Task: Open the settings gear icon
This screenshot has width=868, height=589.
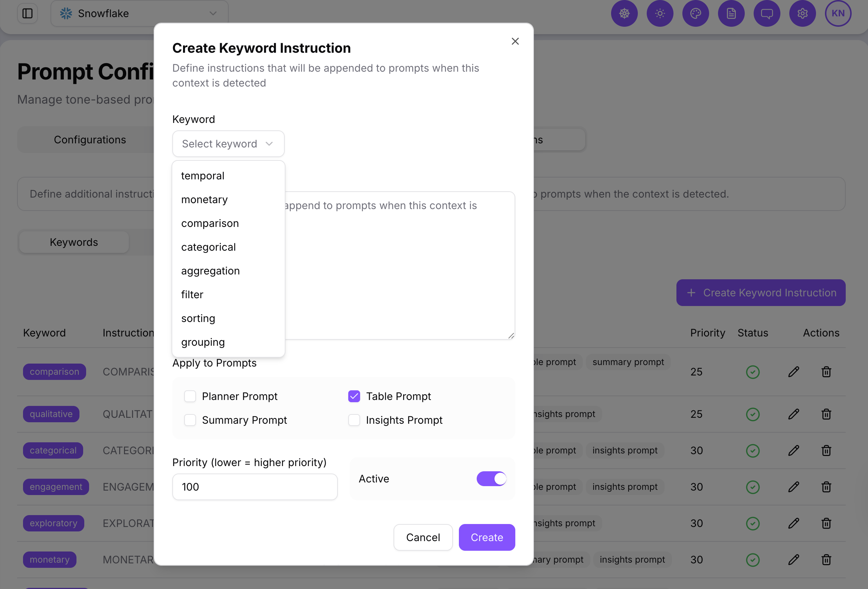Action: click(x=802, y=13)
